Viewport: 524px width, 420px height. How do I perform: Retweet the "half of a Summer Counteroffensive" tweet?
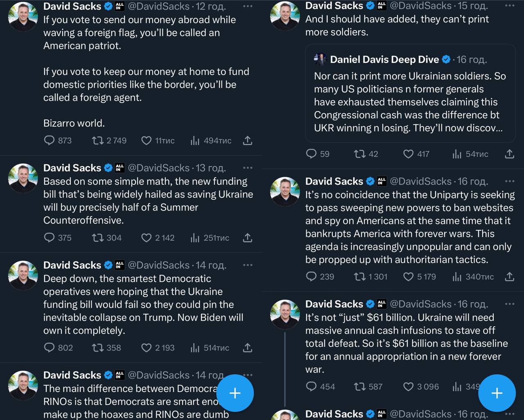98,238
